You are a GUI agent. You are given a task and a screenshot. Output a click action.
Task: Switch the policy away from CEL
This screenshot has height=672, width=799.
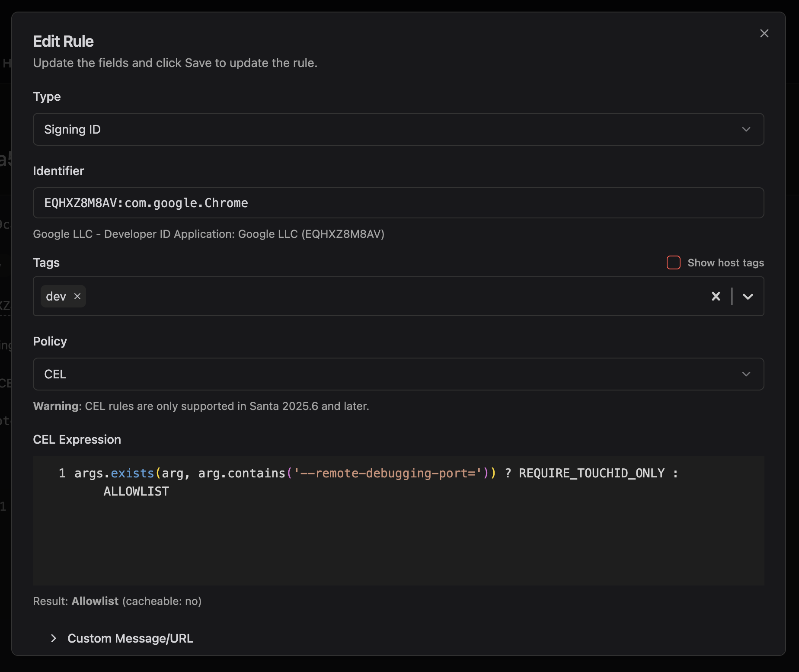[398, 374]
